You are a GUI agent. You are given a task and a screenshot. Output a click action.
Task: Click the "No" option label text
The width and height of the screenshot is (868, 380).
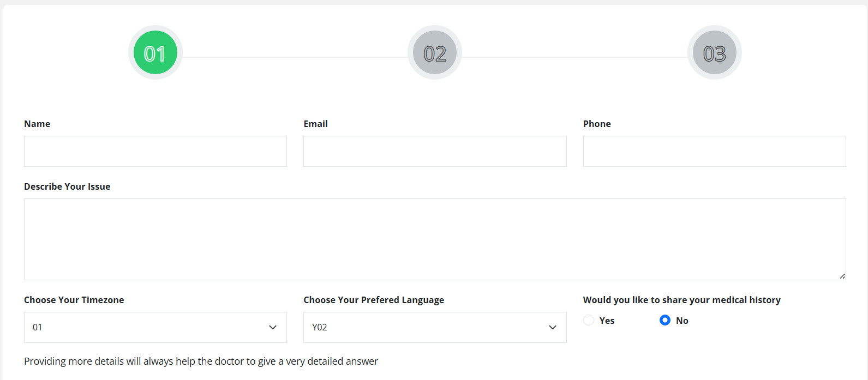[682, 321]
